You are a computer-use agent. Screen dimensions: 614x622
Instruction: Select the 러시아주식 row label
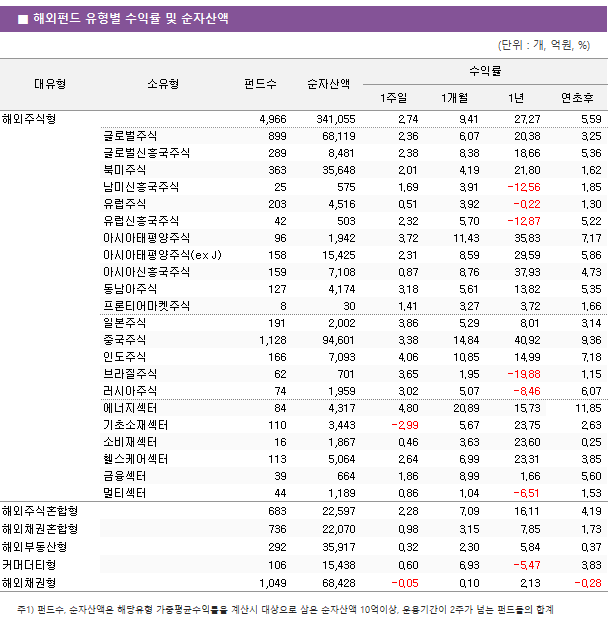(x=130, y=391)
